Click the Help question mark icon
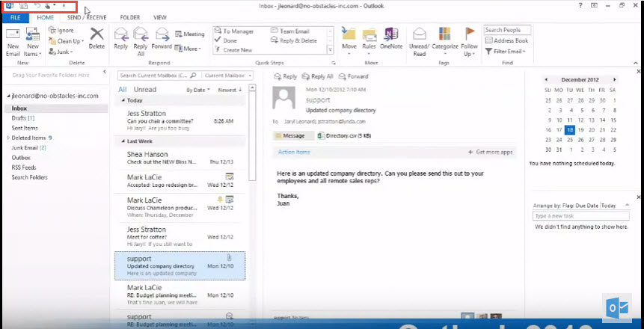Viewport: 644px width, 329px height. 580,5
